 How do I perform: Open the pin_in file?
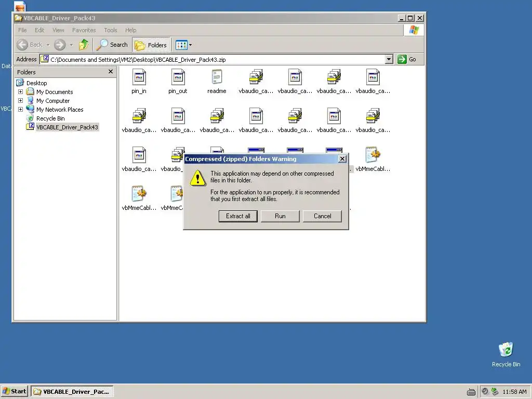point(139,82)
